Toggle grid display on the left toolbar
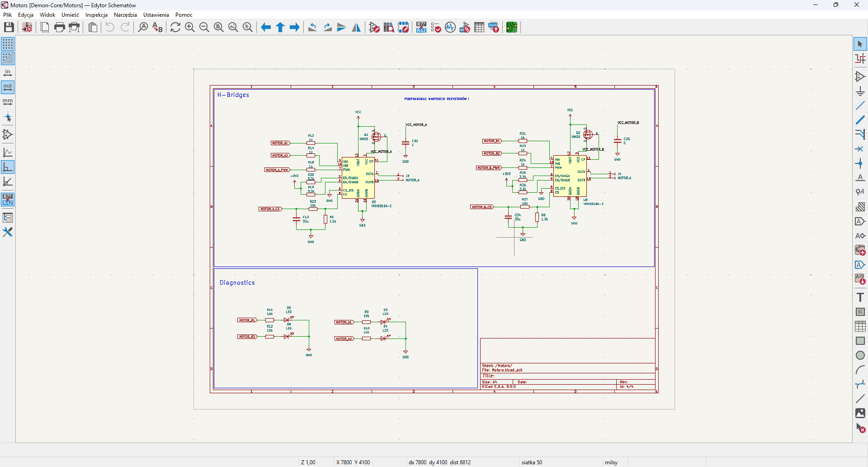Viewport: 868px width, 467px height. [x=8, y=44]
